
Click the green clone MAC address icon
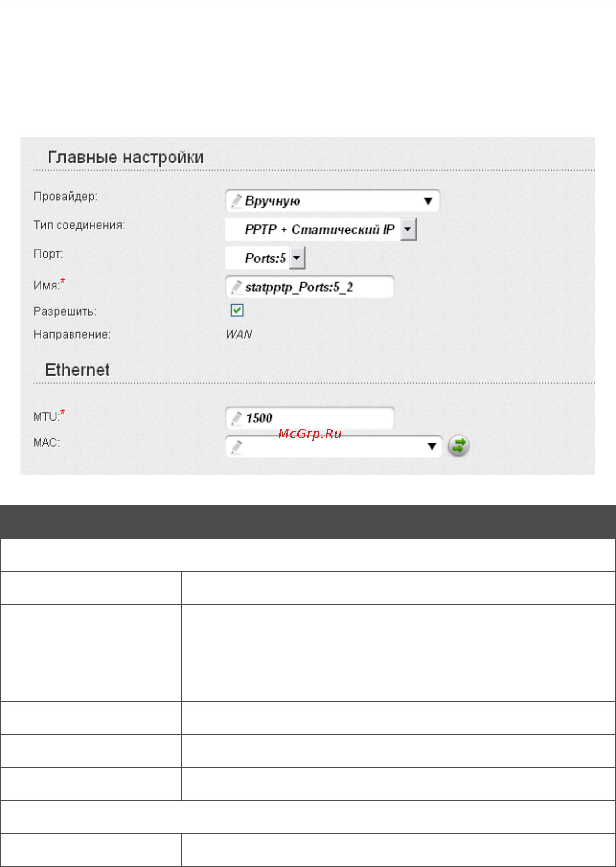459,446
